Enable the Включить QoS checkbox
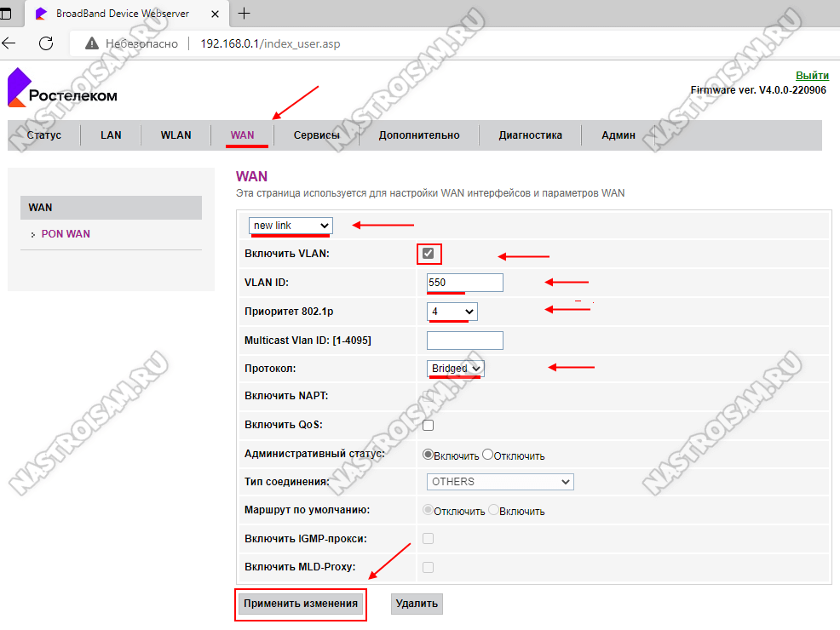This screenshot has height=630, width=840. point(429,425)
